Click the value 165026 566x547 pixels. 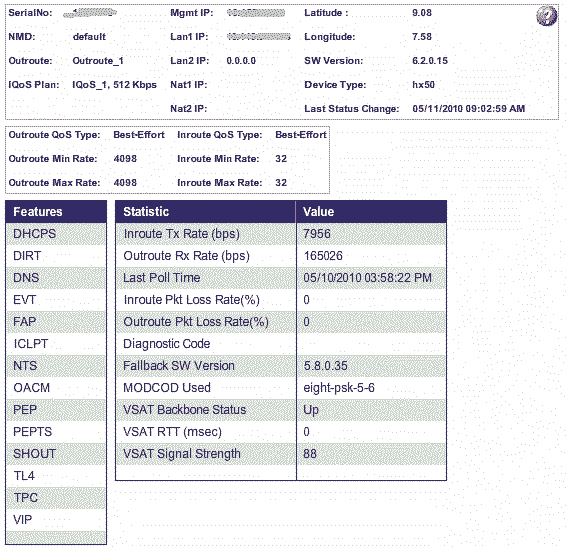[323, 256]
